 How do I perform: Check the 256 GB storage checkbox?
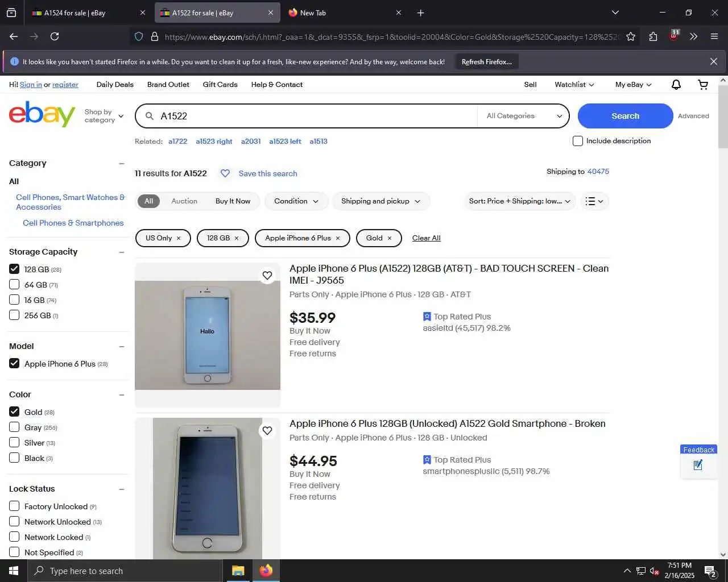click(x=14, y=315)
